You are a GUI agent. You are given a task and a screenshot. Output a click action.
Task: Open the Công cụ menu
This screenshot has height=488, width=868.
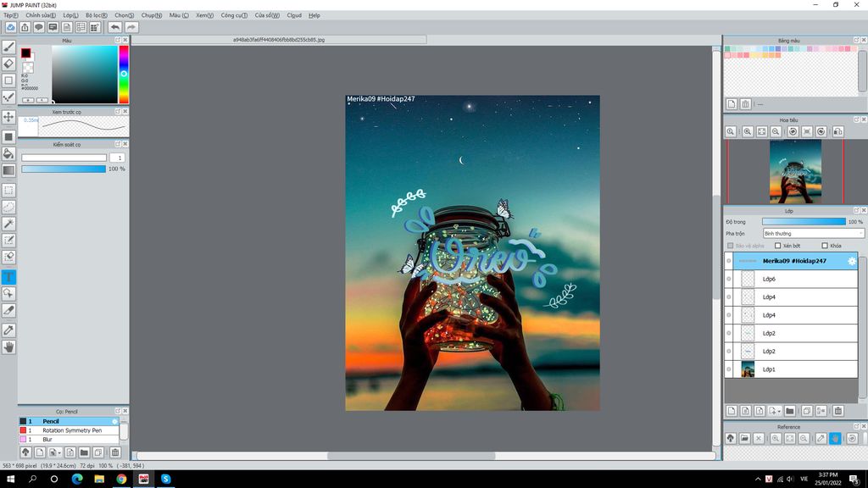[x=234, y=15]
